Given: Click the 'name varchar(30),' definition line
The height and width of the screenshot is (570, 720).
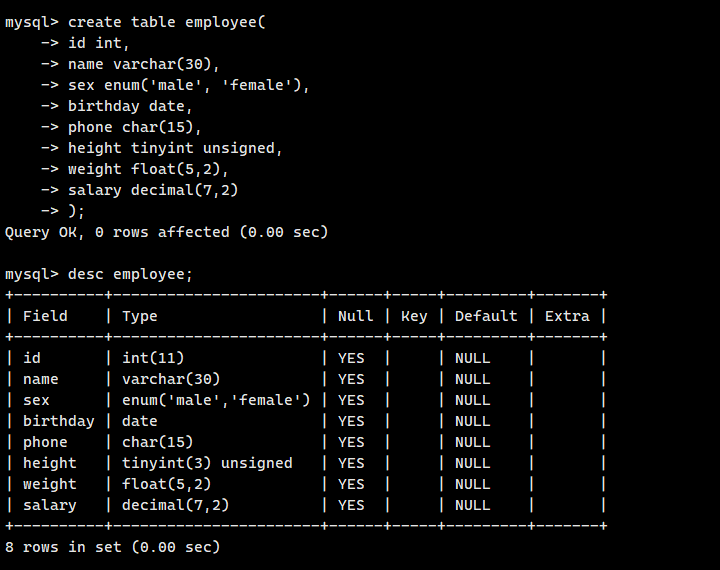Looking at the screenshot, I should (144, 64).
